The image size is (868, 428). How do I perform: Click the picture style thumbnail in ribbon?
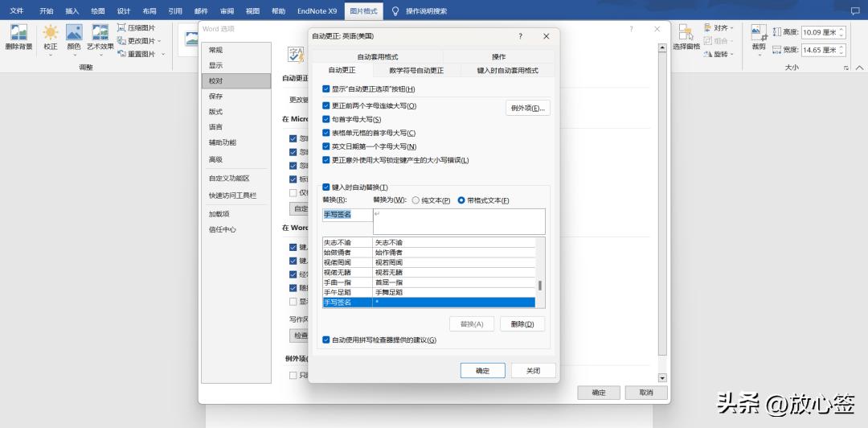pos(191,38)
